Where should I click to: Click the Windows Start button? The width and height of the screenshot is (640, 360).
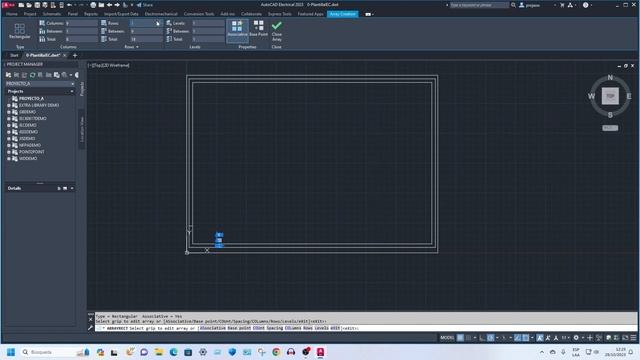click(11, 352)
